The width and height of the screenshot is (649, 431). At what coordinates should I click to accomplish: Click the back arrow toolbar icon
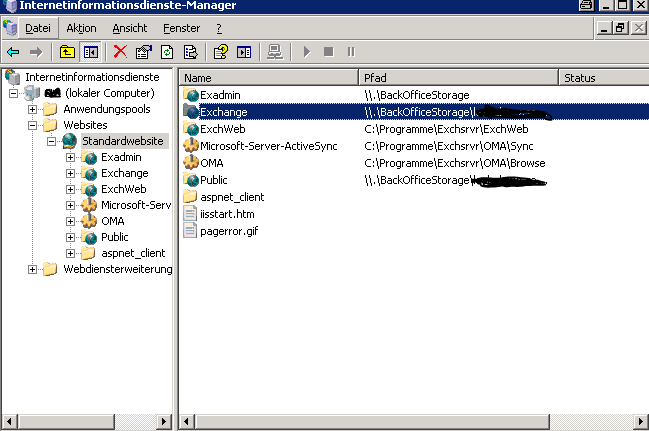click(x=13, y=51)
